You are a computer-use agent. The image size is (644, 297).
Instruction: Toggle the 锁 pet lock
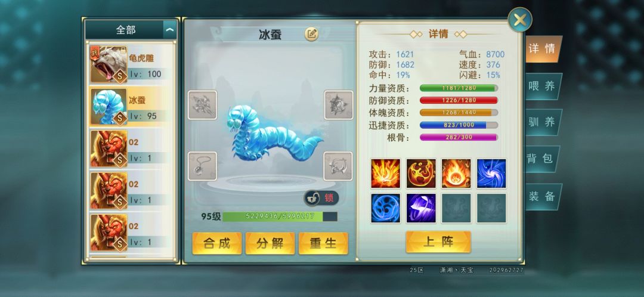(x=321, y=198)
